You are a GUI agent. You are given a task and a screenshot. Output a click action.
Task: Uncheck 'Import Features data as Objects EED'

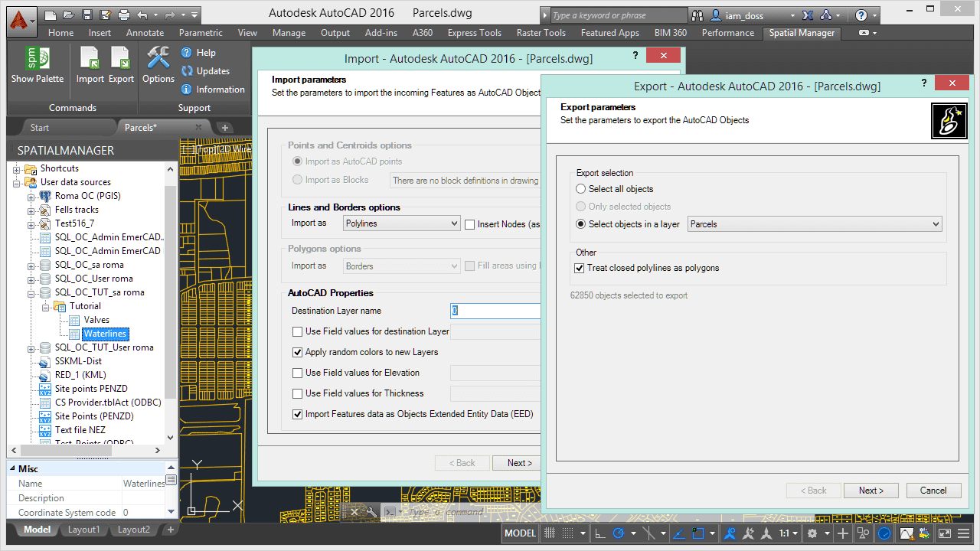298,414
